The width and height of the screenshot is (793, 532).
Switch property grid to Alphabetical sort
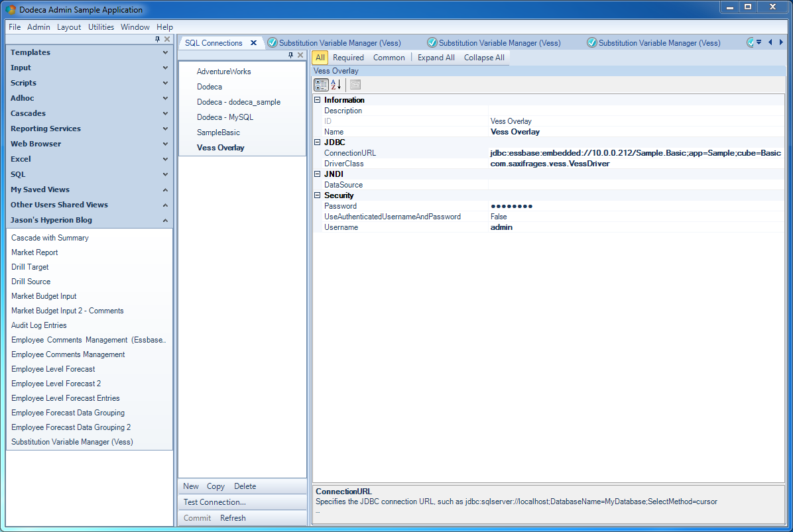[x=335, y=85]
